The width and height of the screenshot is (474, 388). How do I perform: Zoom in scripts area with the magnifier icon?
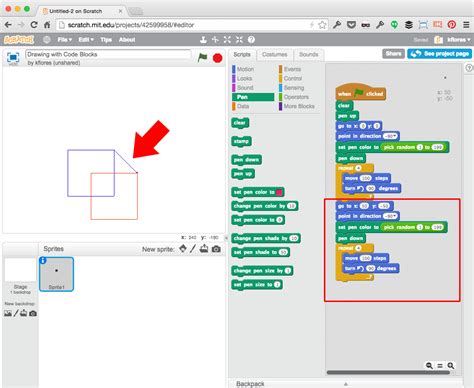(x=451, y=366)
